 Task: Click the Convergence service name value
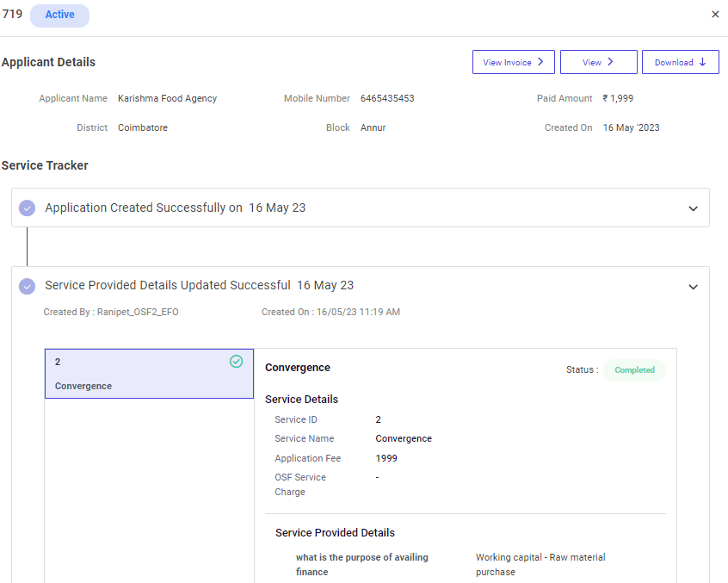404,438
